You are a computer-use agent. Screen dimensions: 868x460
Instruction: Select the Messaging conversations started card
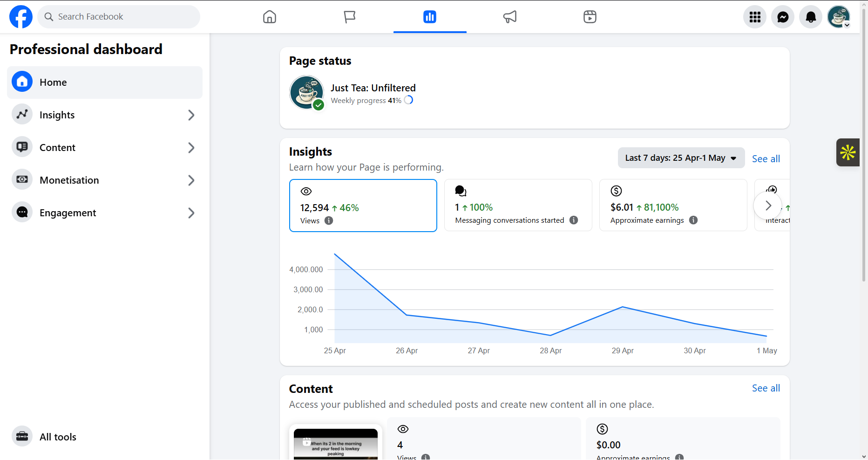(518, 205)
